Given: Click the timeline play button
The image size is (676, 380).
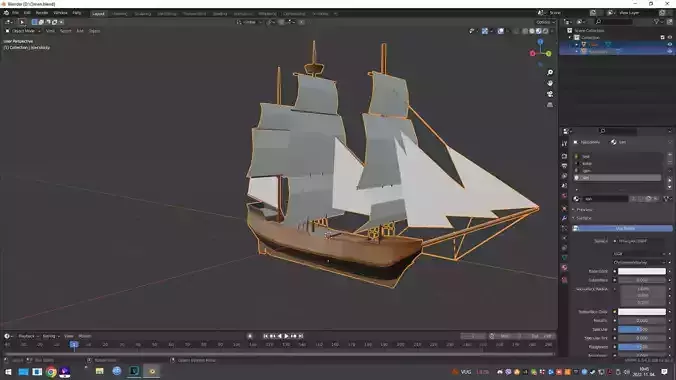Looking at the screenshot, I should 286,336.
